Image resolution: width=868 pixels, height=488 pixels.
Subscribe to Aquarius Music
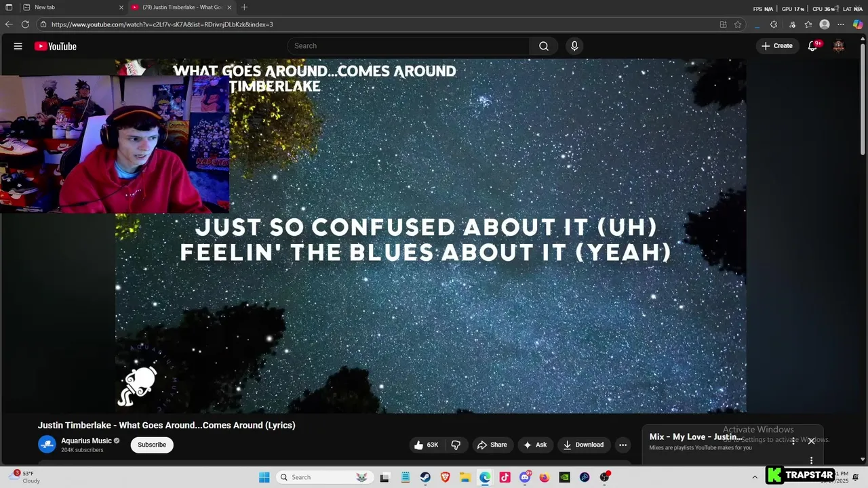click(x=152, y=445)
